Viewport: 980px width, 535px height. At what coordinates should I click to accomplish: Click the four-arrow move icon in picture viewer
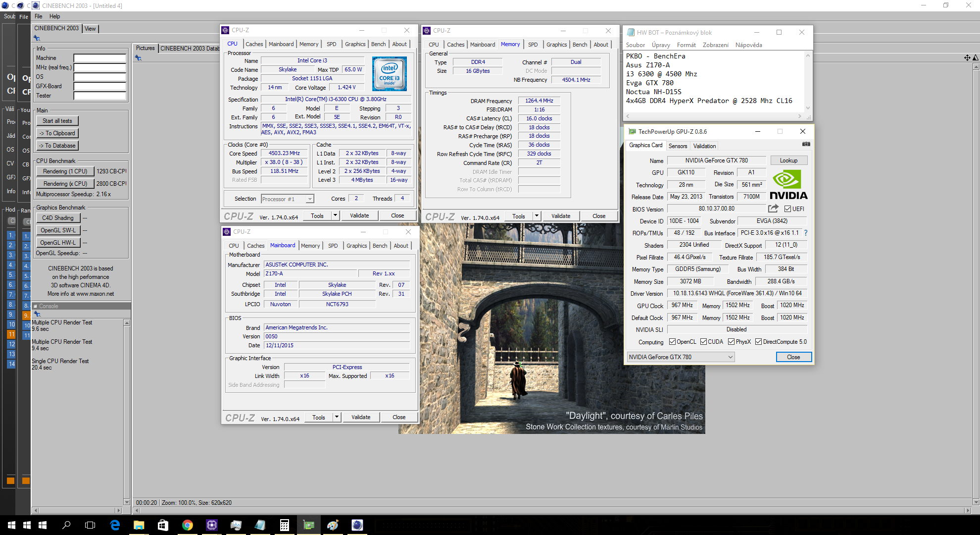967,58
